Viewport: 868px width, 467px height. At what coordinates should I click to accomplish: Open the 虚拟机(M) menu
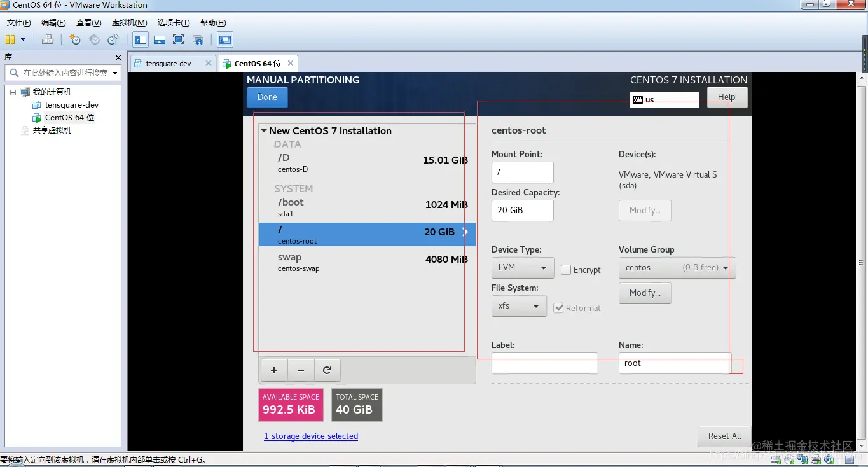[129, 23]
